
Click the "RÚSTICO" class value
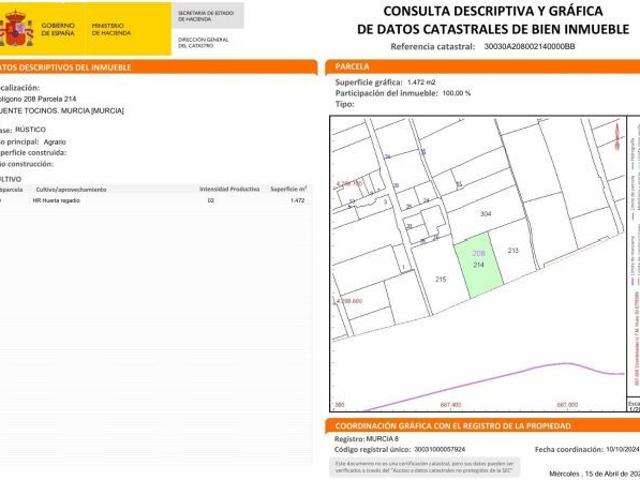[x=31, y=129]
